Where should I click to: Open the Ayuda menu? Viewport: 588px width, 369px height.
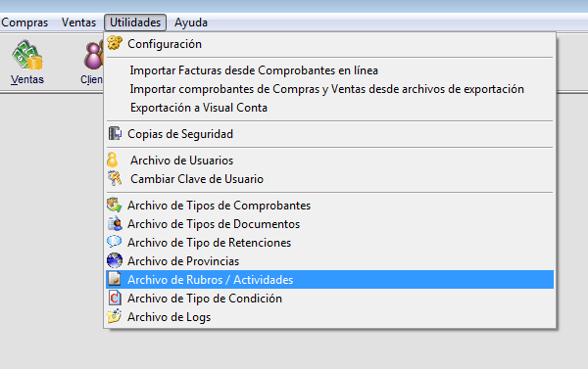190,23
